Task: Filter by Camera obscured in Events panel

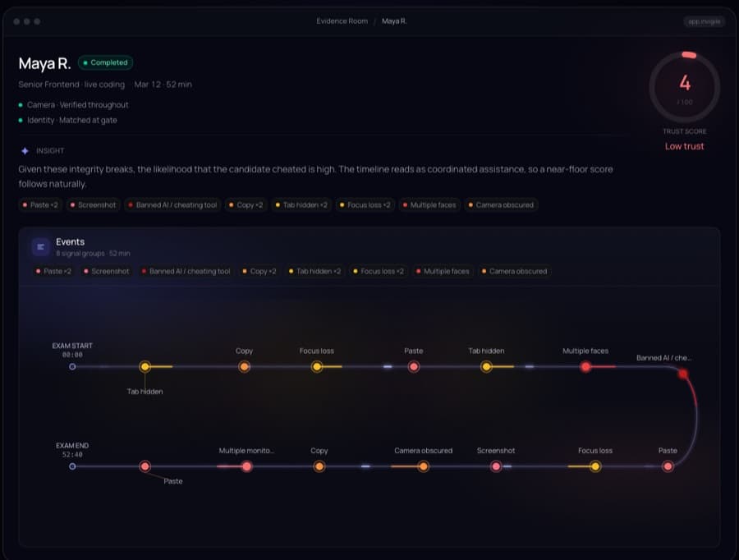Action: click(x=514, y=272)
